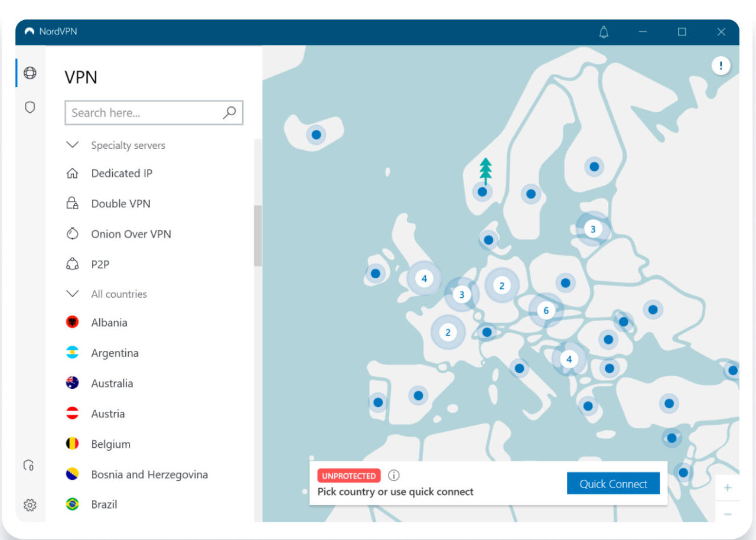
Task: Collapse the Specialty servers section
Action: click(x=73, y=145)
